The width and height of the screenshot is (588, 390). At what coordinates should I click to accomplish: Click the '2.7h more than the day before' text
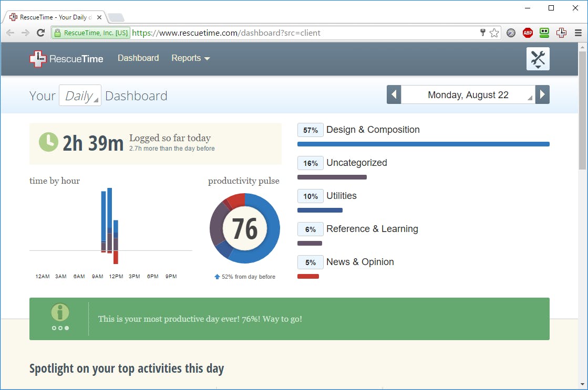[x=172, y=149]
